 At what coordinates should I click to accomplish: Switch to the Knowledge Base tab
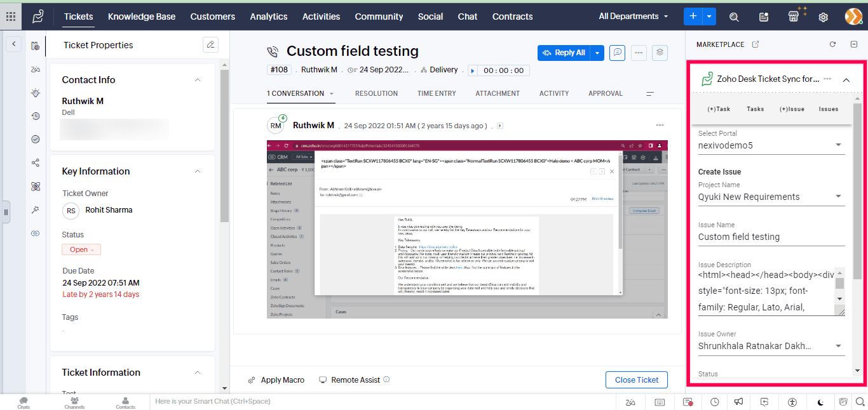click(x=142, y=17)
